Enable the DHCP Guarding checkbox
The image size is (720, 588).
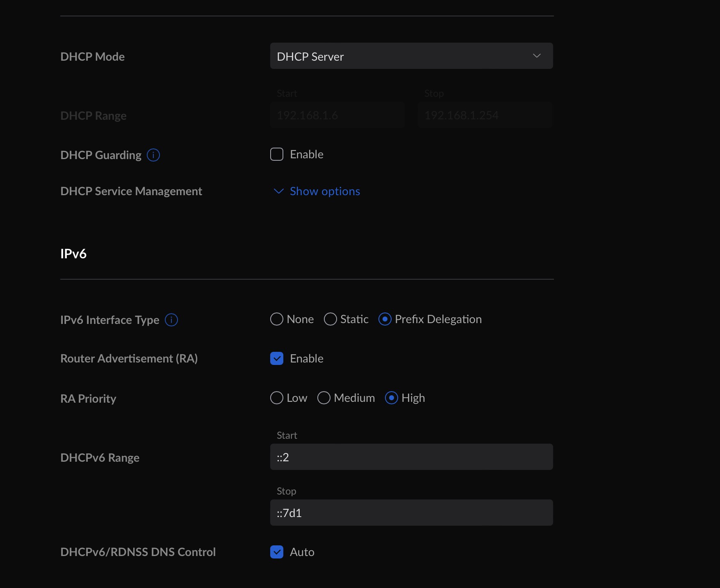(277, 155)
